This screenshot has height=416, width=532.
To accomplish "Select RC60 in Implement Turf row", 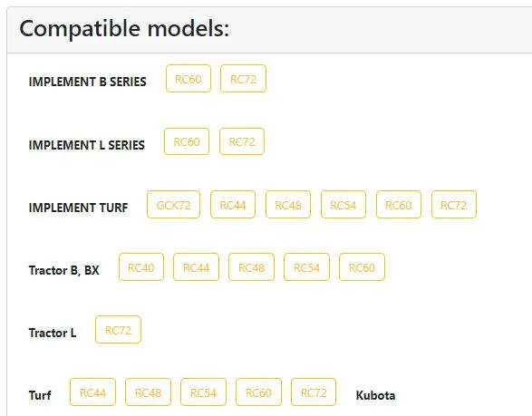I will point(399,205).
